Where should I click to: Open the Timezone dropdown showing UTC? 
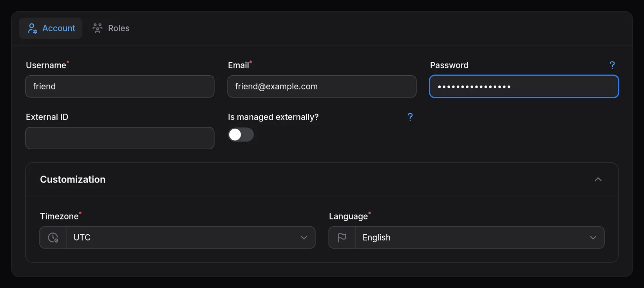click(x=191, y=237)
